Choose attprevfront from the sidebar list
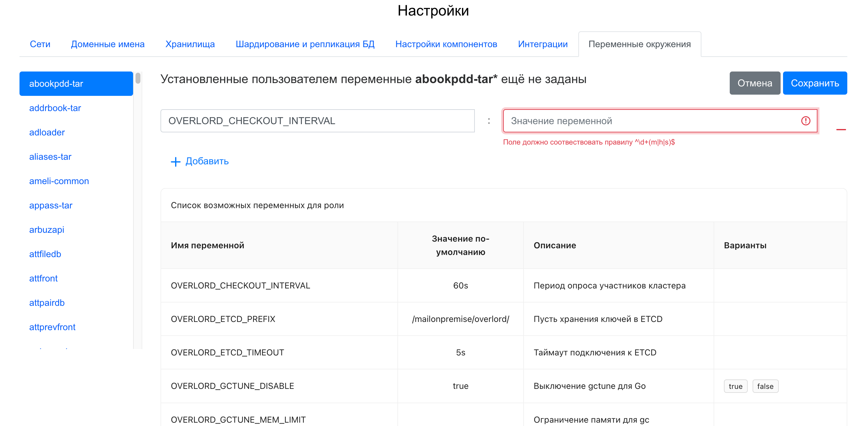 point(52,327)
